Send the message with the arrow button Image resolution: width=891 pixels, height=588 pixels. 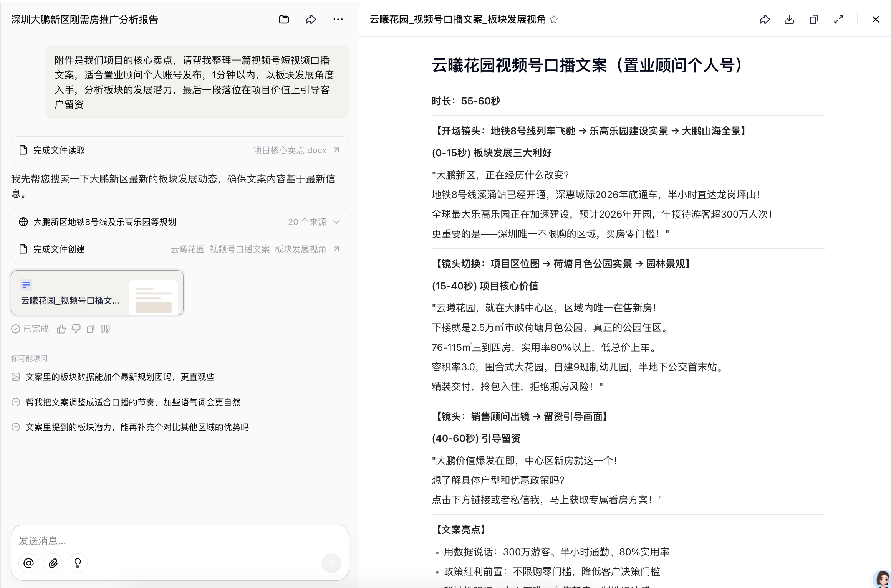point(331,563)
